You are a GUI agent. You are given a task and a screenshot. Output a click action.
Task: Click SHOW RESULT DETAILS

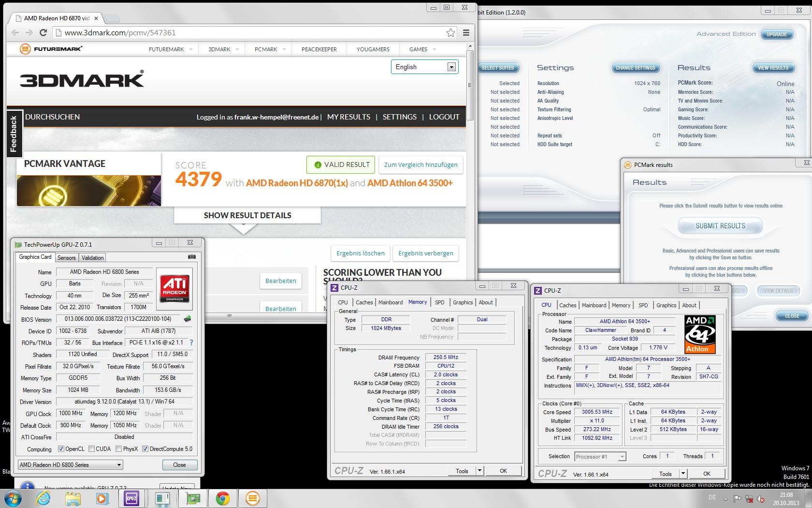click(x=247, y=215)
